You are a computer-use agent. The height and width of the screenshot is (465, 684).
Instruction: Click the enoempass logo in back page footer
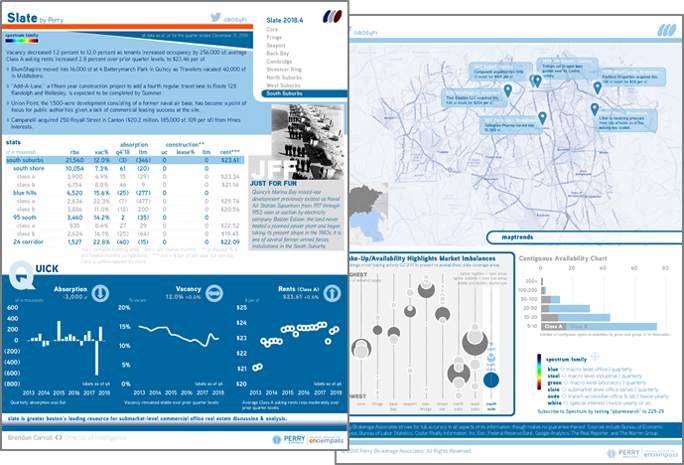661,454
